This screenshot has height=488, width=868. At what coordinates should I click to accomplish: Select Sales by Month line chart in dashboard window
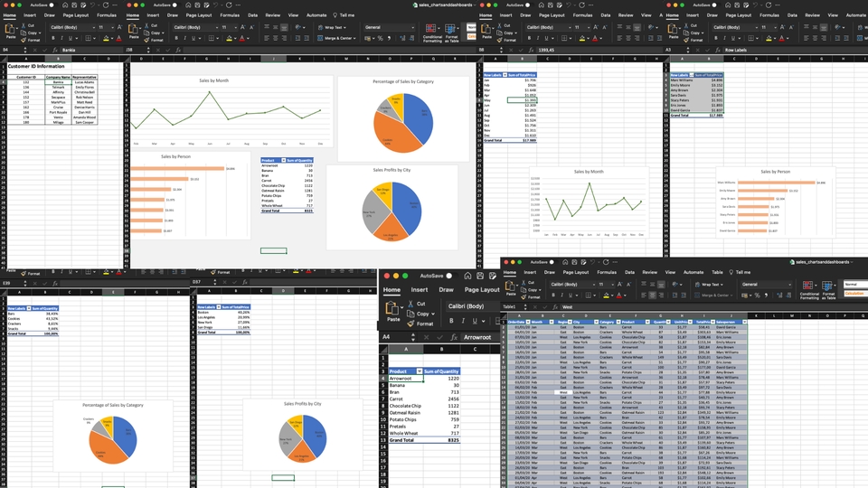pyautogui.click(x=231, y=112)
